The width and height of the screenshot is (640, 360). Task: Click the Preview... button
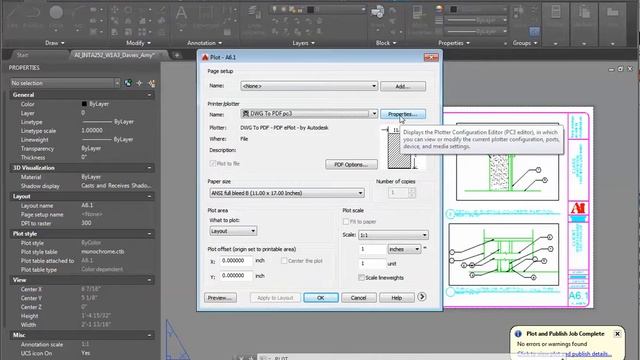tap(220, 298)
